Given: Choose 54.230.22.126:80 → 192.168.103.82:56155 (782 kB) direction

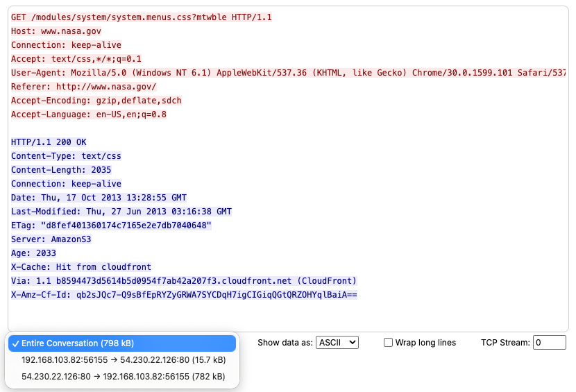Looking at the screenshot, I should (123, 376).
